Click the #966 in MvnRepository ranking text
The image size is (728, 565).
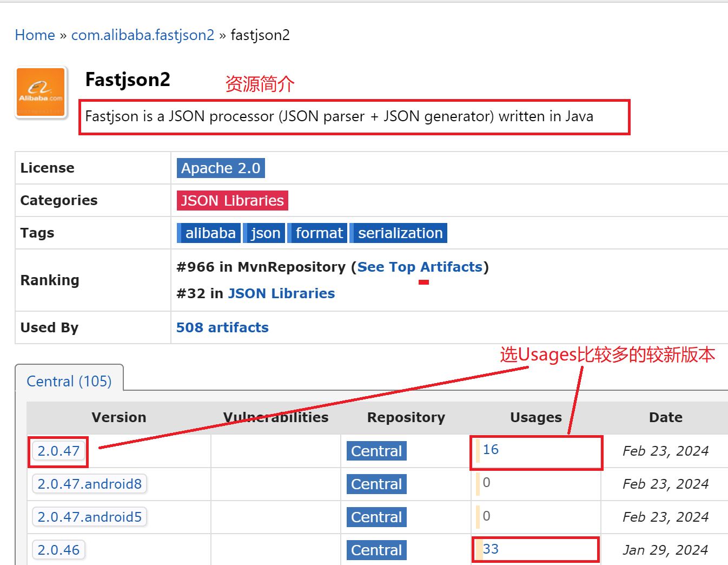(261, 267)
